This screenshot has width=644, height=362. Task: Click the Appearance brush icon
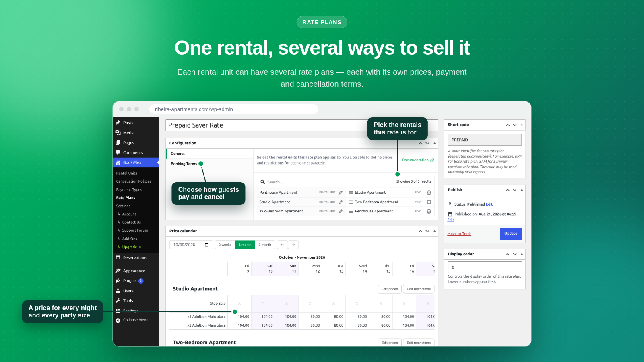118,271
